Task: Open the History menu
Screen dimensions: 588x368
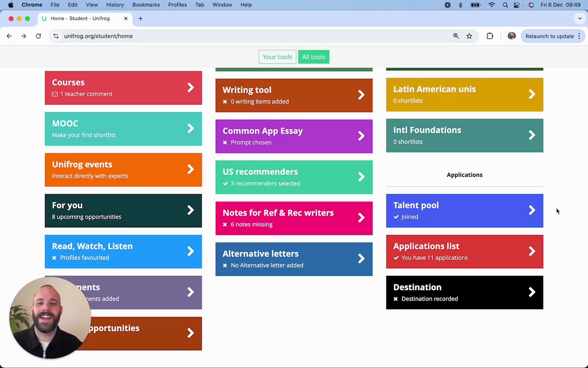Action: coord(115,5)
